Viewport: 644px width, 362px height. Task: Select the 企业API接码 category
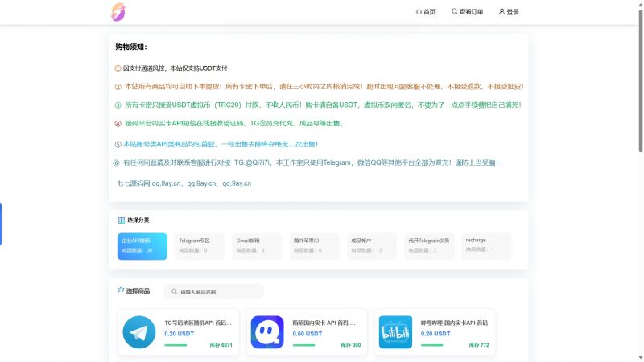click(x=142, y=246)
